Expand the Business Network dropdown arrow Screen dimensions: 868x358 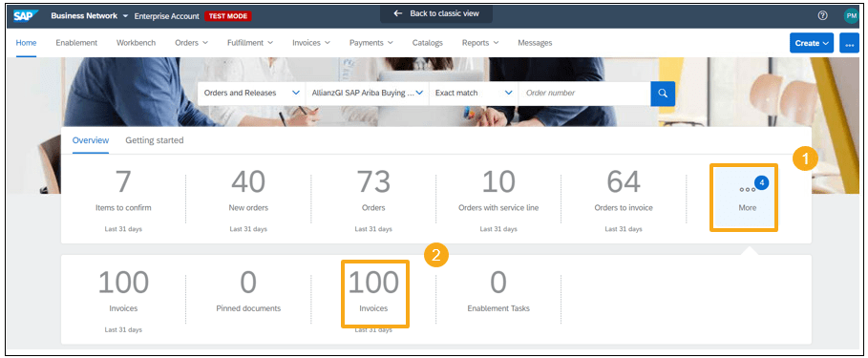point(126,16)
